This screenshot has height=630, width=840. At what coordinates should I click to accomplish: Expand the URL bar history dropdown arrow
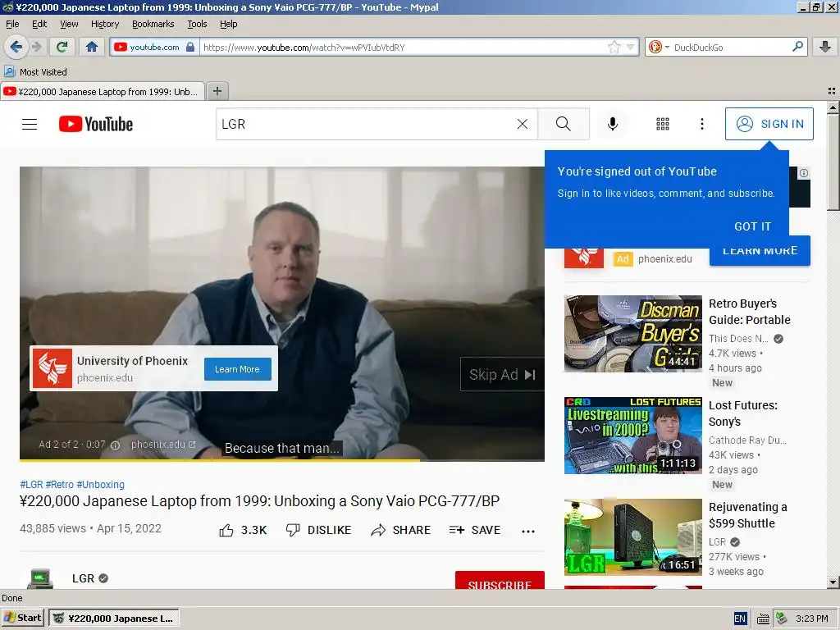pos(631,47)
